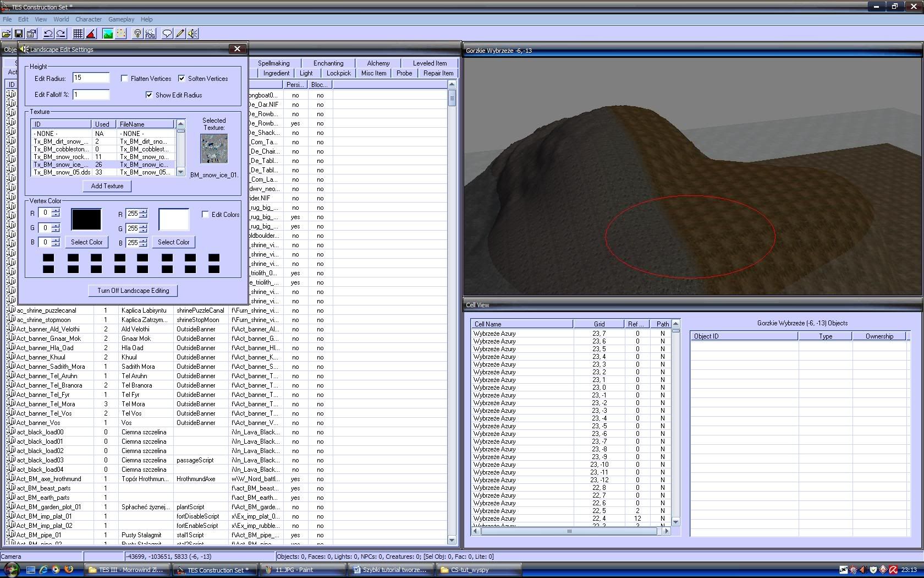
Task: Toggle the path grid editing icon
Action: click(x=121, y=34)
